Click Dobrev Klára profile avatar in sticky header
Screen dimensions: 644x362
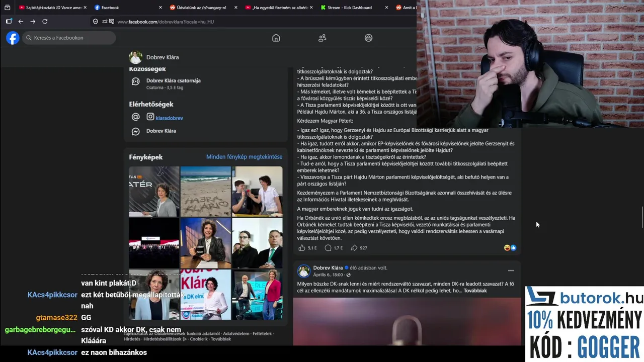click(x=135, y=57)
